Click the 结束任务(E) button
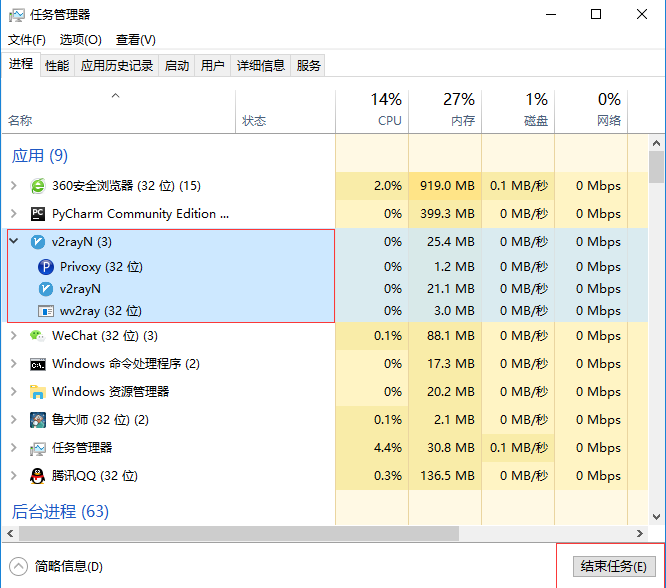 (614, 567)
